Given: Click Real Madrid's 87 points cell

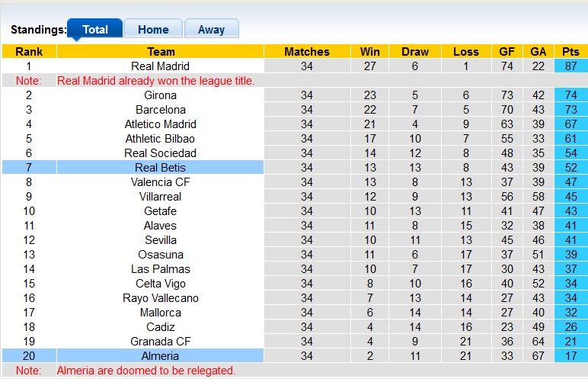Looking at the screenshot, I should coord(570,66).
